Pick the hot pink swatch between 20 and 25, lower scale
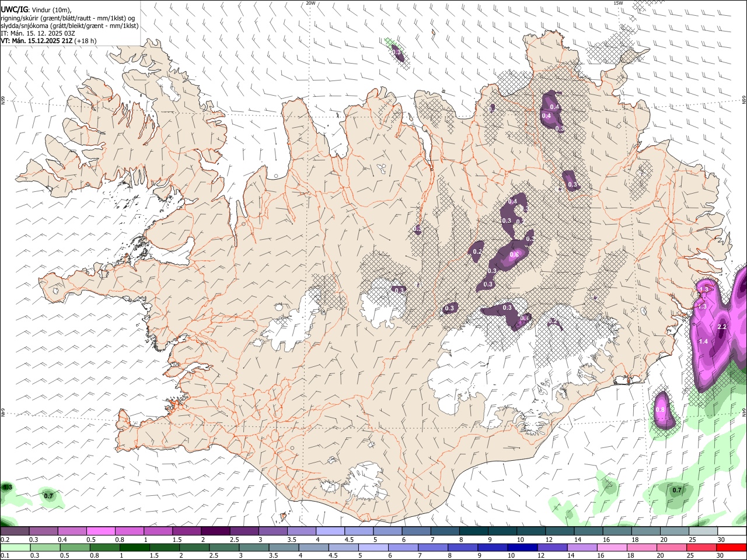Viewport: 747px width, 560px height. 671,547
